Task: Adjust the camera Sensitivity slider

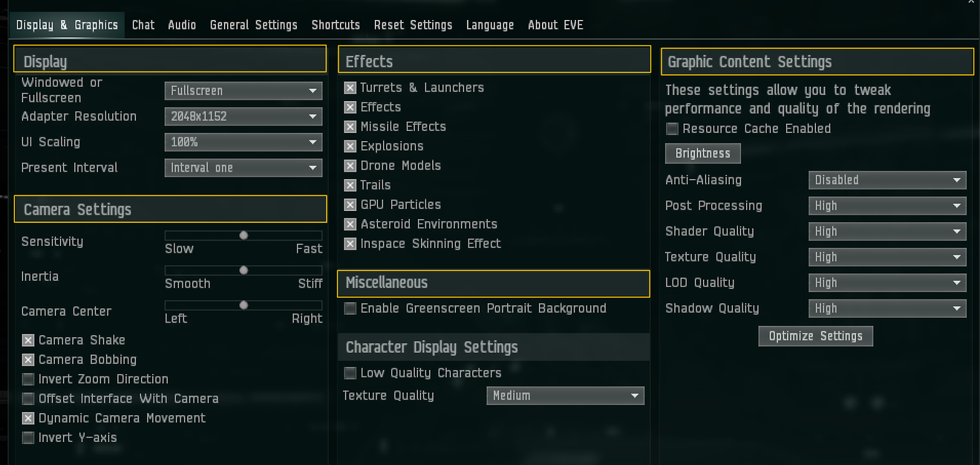Action: point(243,235)
